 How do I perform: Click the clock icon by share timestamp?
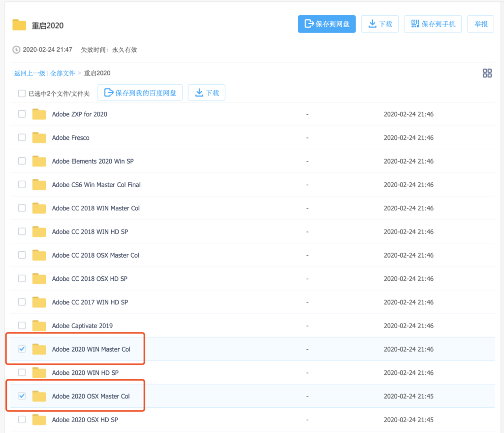[x=16, y=50]
